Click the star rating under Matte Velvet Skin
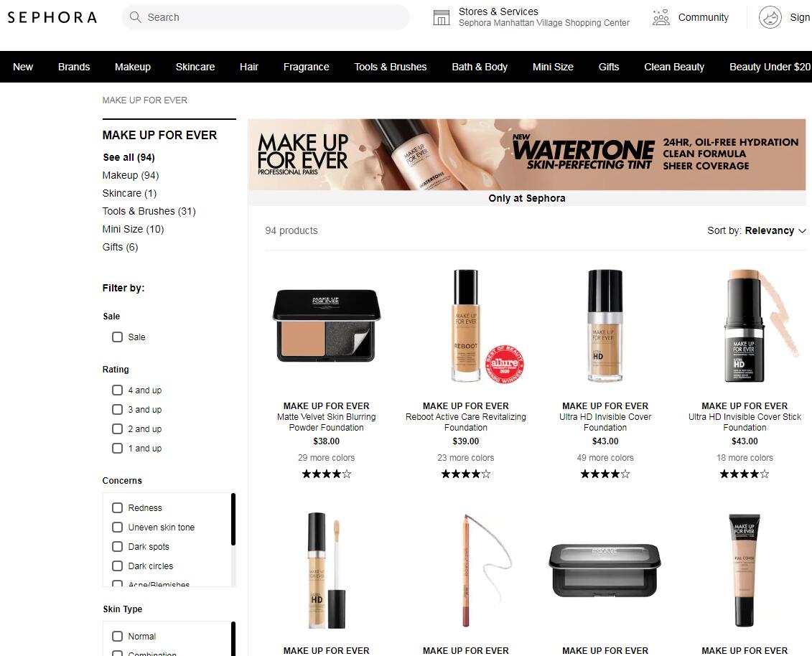Image resolution: width=812 pixels, height=656 pixels. (x=326, y=474)
